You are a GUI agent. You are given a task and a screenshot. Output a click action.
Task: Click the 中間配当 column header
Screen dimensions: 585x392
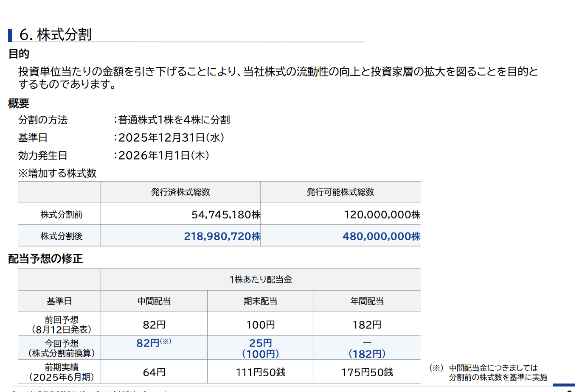[x=154, y=301]
